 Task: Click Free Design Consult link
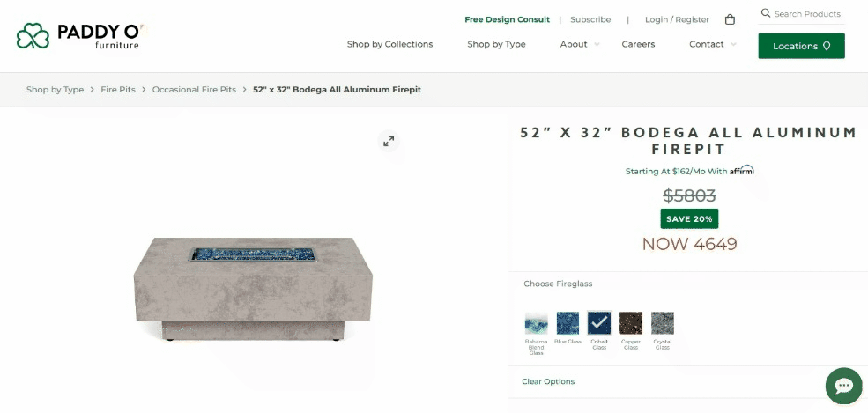[x=507, y=19]
